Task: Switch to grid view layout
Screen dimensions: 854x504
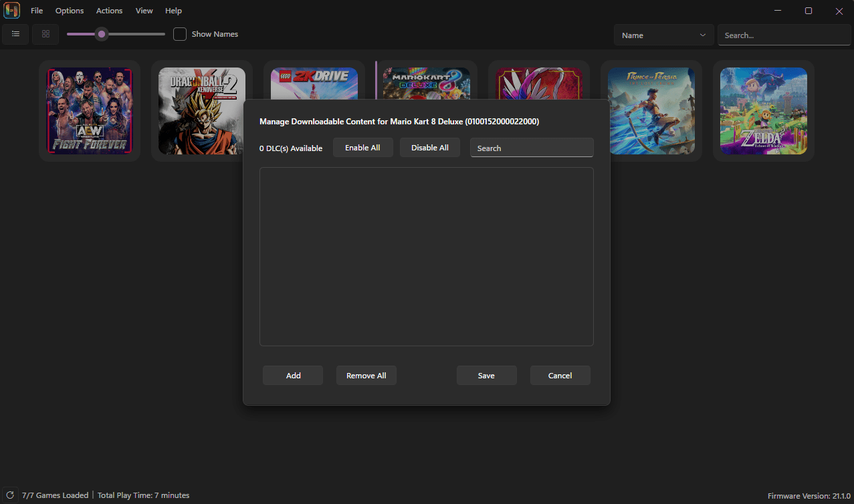Action: tap(45, 34)
